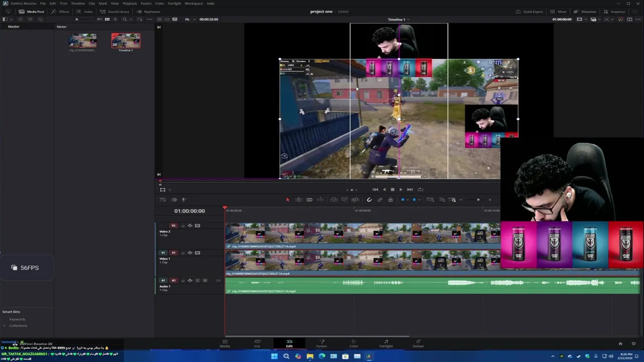The height and width of the screenshot is (362, 644).
Task: Open the media pool search
Action: point(124,19)
